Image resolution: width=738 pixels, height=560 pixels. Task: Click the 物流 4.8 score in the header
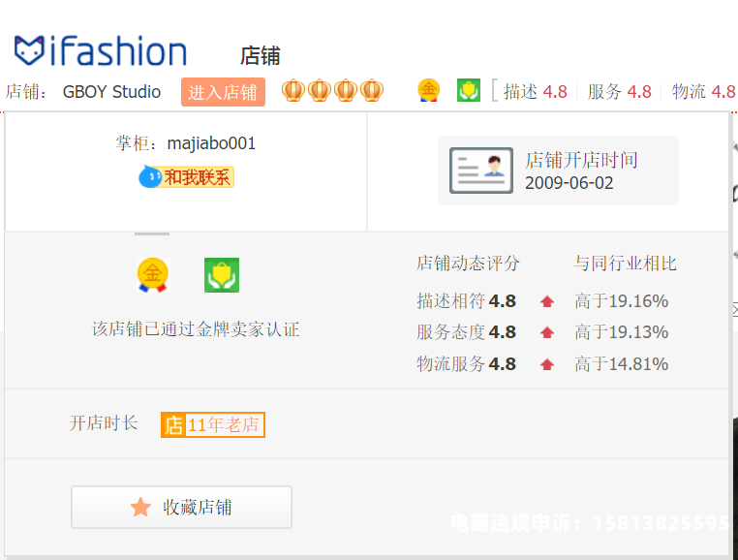pyautogui.click(x=704, y=92)
